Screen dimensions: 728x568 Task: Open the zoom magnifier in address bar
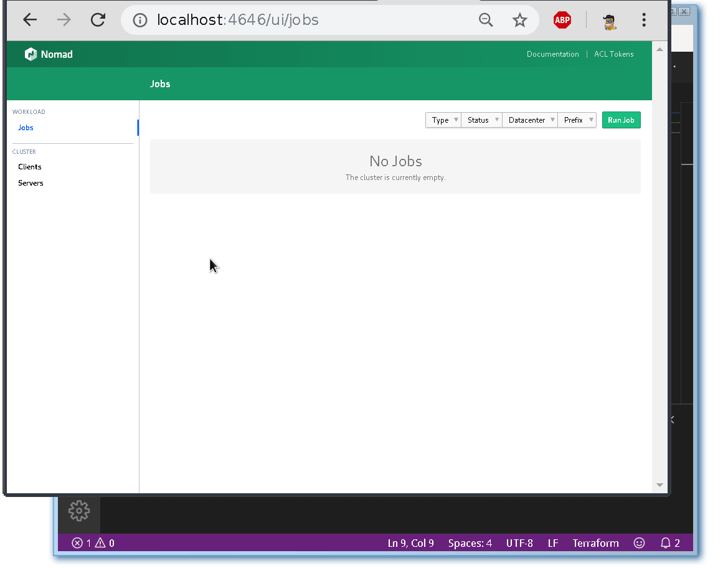486,20
